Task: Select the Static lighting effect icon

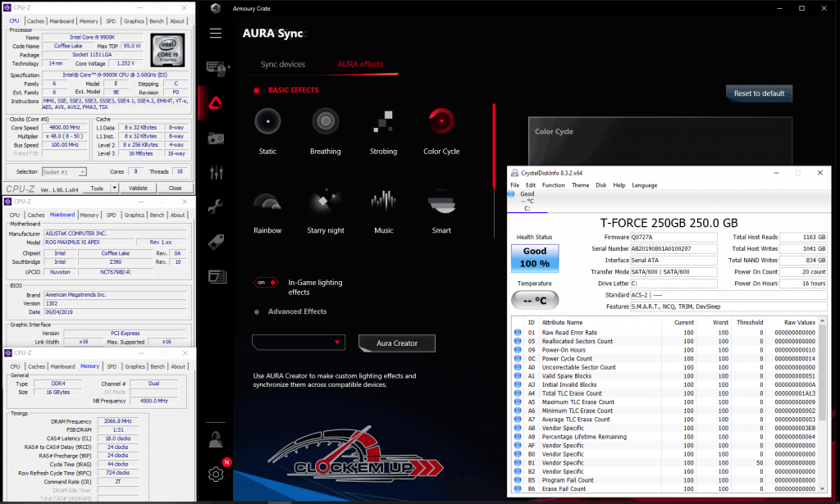Action: [x=267, y=122]
